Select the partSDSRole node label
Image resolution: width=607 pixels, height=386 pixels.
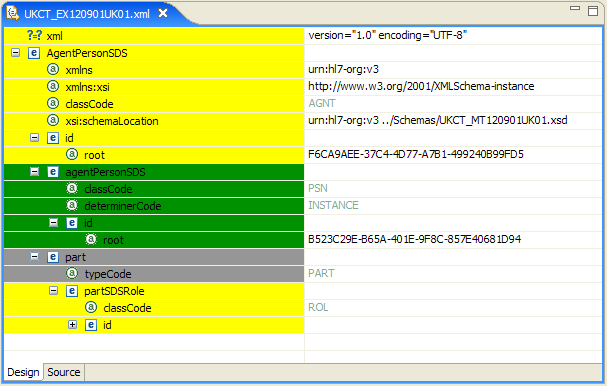pos(114,291)
